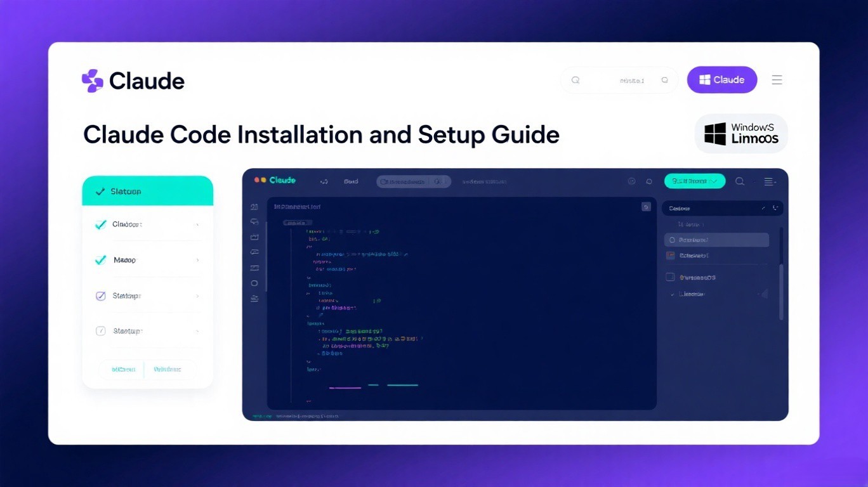Click the right panel's header title
The height and width of the screenshot is (487, 868).
(680, 208)
